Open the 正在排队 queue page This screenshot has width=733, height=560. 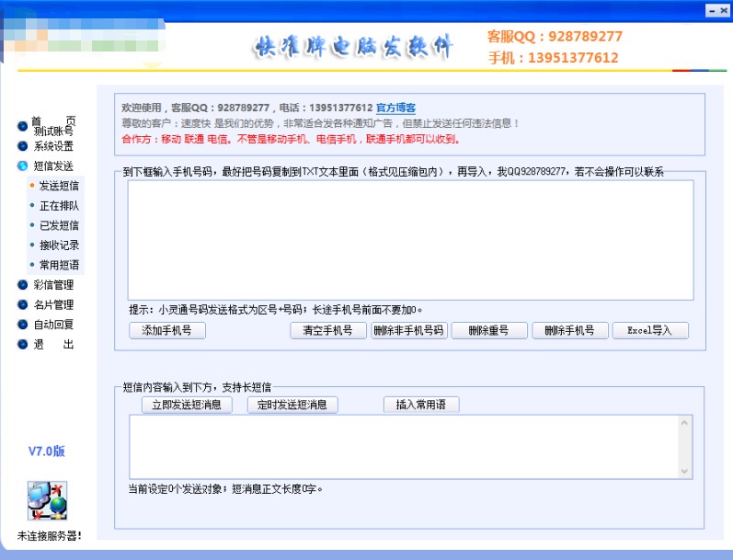pos(59,206)
